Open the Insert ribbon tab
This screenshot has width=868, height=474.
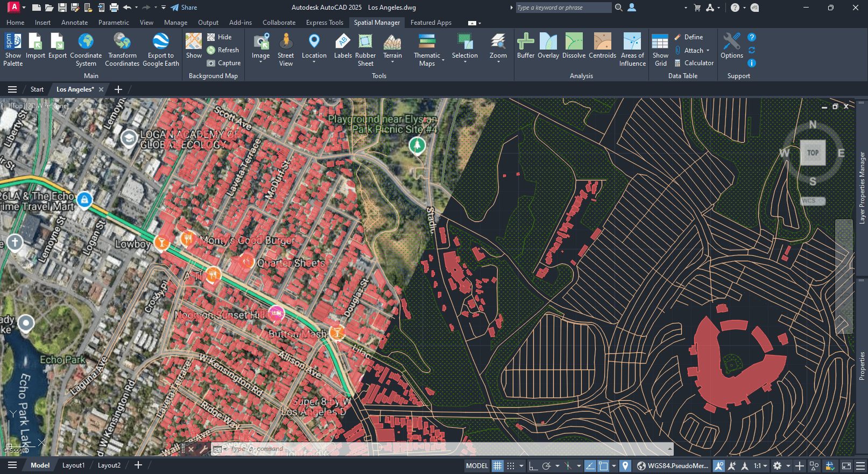43,23
